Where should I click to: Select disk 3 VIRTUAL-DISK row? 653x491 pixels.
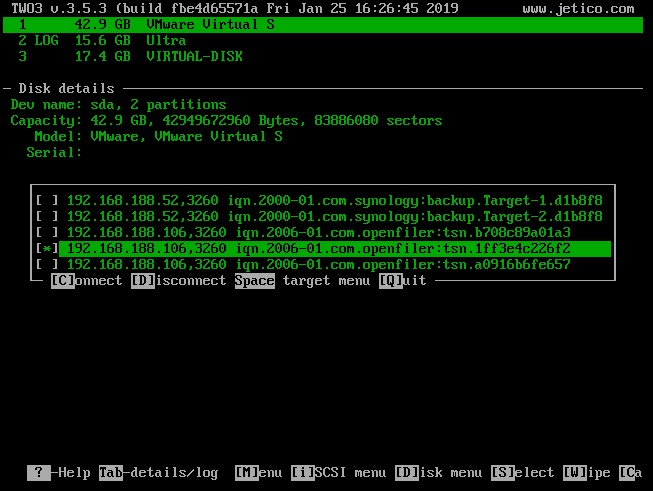tap(130, 56)
